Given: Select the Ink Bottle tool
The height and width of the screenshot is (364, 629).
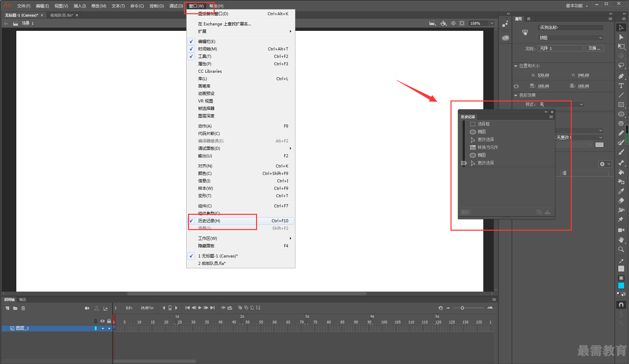Looking at the screenshot, I should coord(621,182).
